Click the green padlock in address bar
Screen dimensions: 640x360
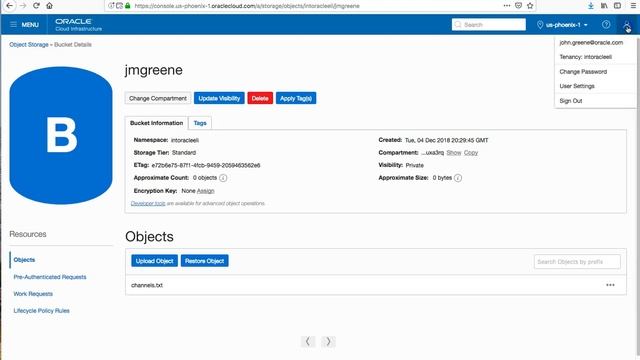coord(127,6)
